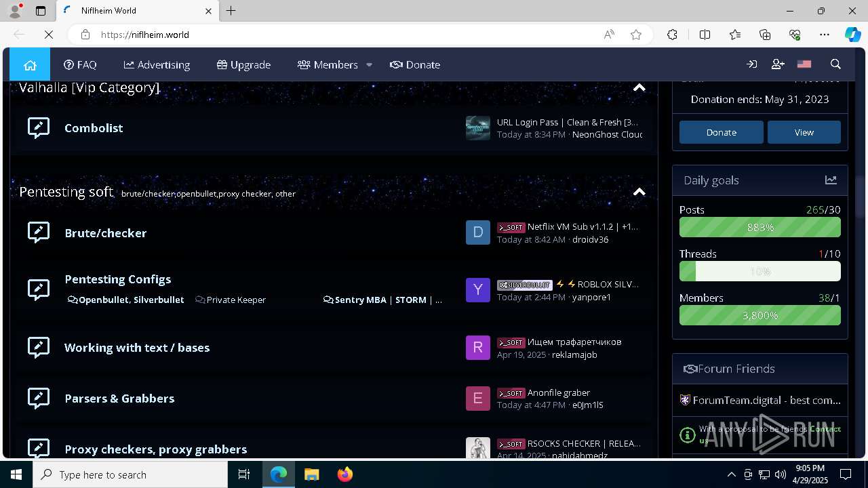Collapse the Valhalla Vip Category section

[x=639, y=87]
